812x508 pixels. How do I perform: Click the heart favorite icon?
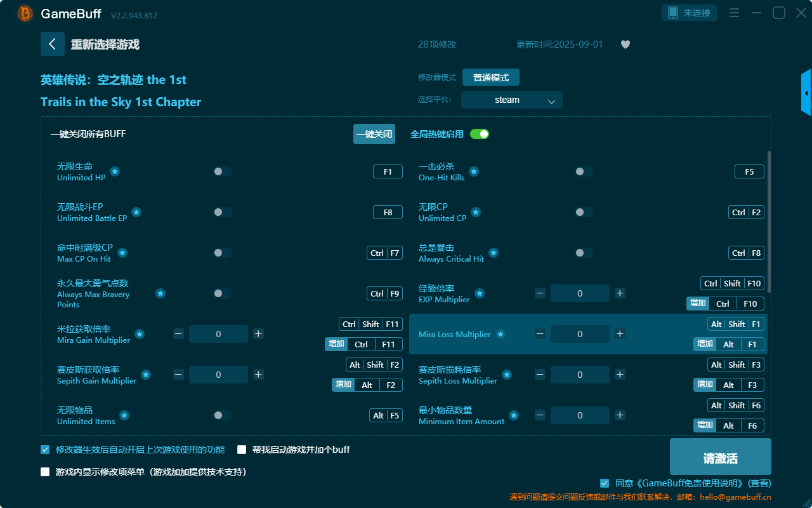[x=625, y=44]
